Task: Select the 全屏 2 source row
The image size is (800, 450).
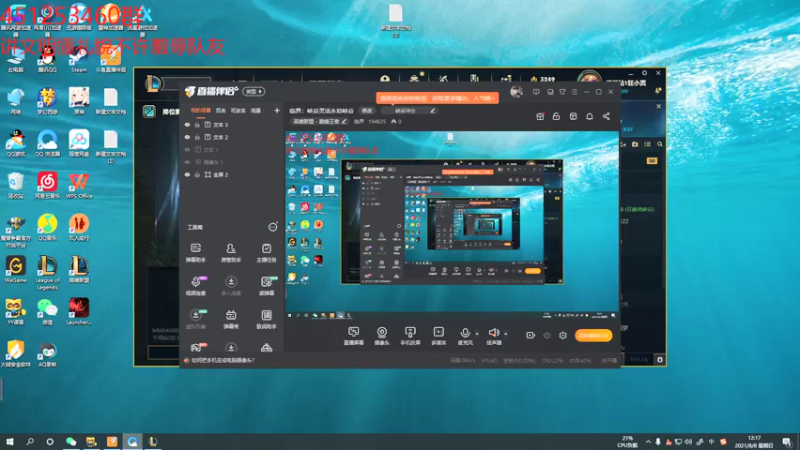Action: 232,174
